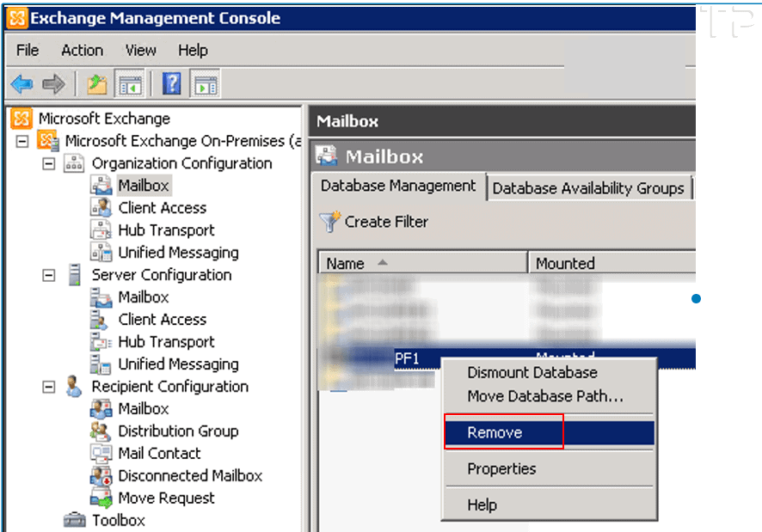Image resolution: width=762 pixels, height=532 pixels.
Task: Click the Mailbox icon under Organization Configuration
Action: click(x=101, y=186)
